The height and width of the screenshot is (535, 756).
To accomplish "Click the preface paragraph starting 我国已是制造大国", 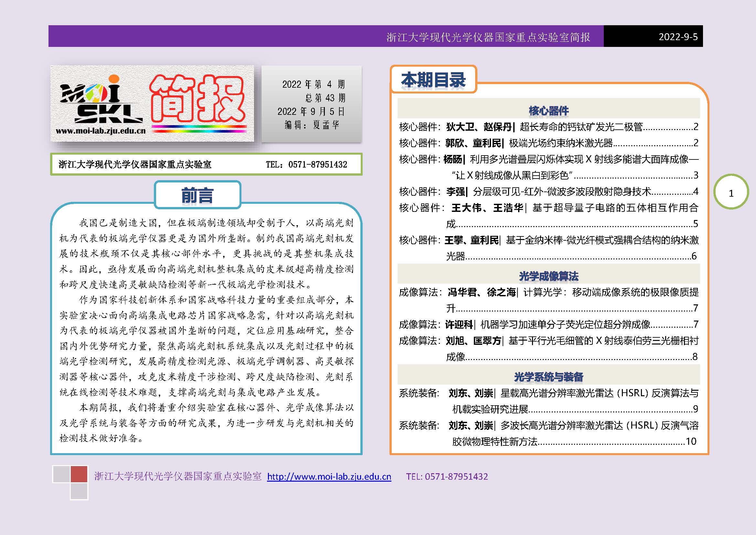I will coord(207,253).
